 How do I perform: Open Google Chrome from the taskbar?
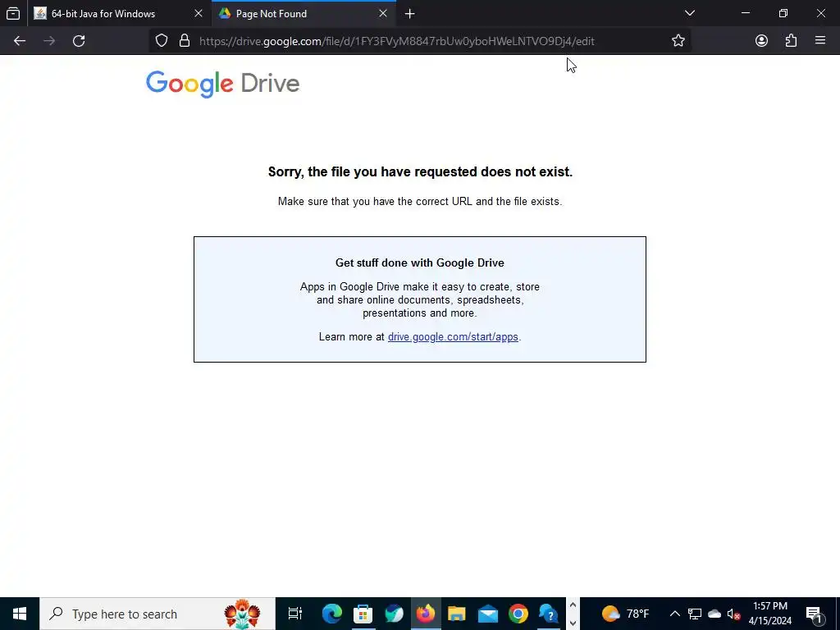518,614
